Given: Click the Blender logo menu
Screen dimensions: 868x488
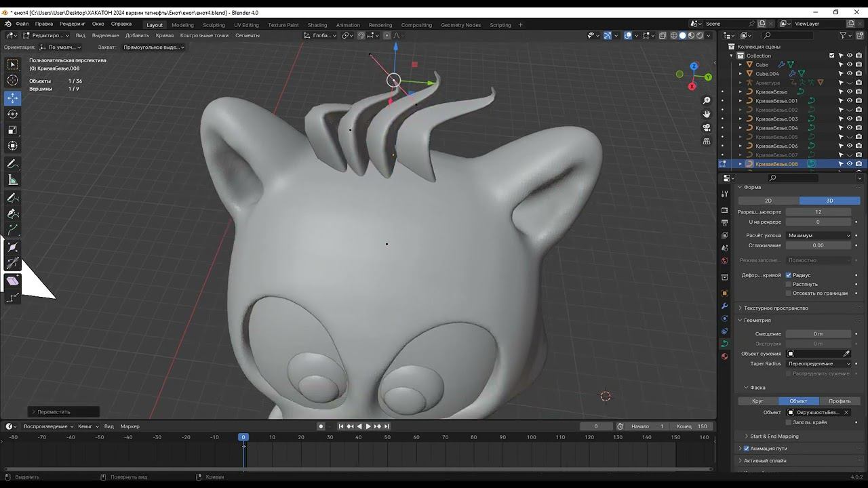Looking at the screenshot, I should tap(9, 24).
